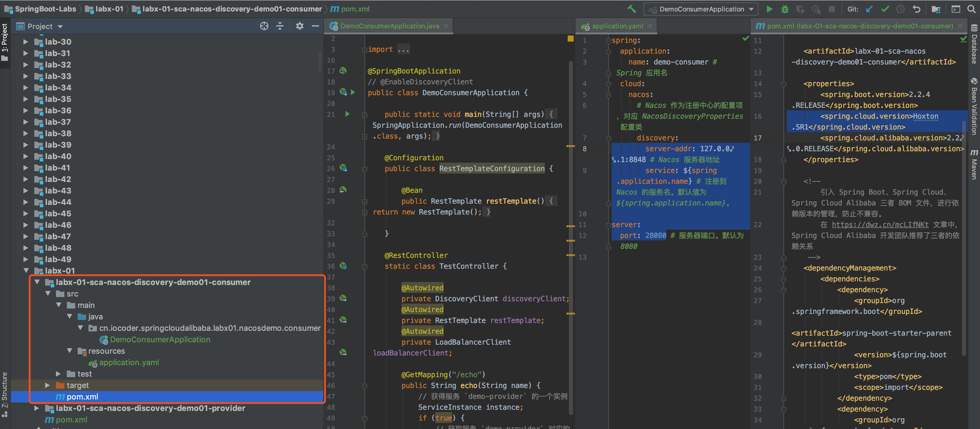Fold the import block in Java editor
The image size is (980, 429).
pyautogui.click(x=364, y=49)
